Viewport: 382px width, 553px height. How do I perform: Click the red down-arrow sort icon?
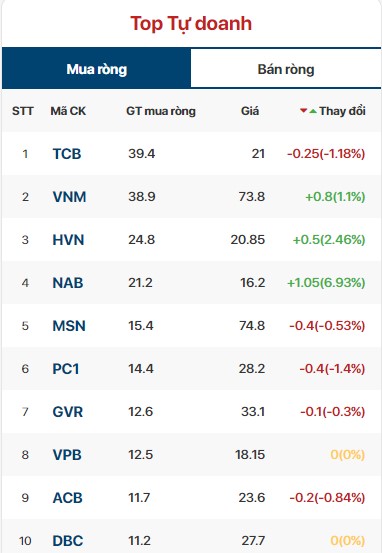[303, 111]
